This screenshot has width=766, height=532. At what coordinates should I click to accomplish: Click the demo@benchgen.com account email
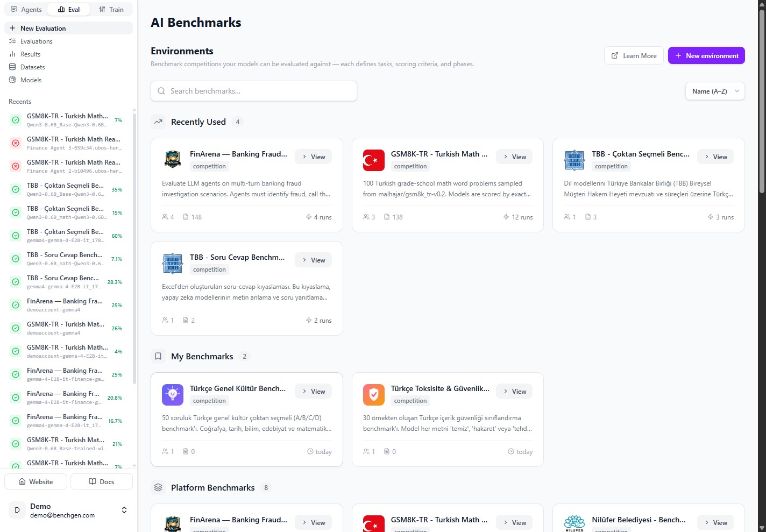pyautogui.click(x=62, y=515)
